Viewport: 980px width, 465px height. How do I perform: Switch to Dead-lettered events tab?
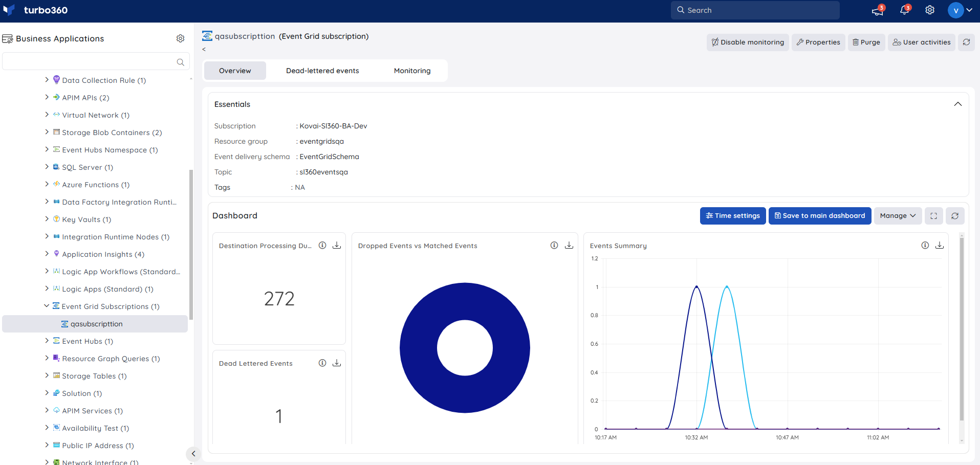click(322, 71)
